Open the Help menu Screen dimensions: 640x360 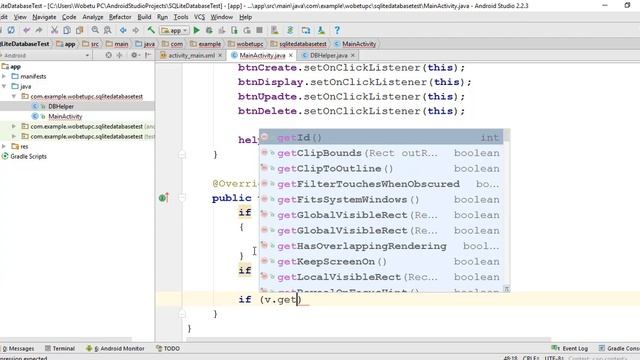(x=245, y=17)
